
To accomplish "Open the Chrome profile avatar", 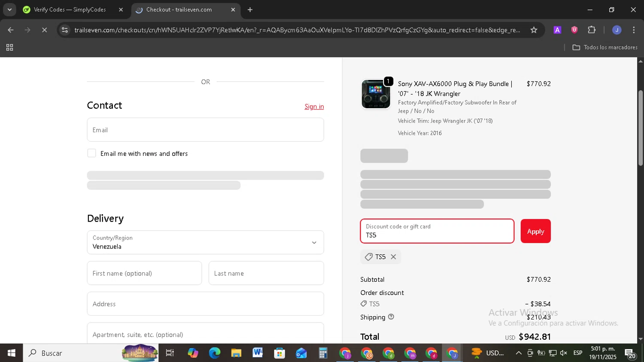I will (617, 30).
